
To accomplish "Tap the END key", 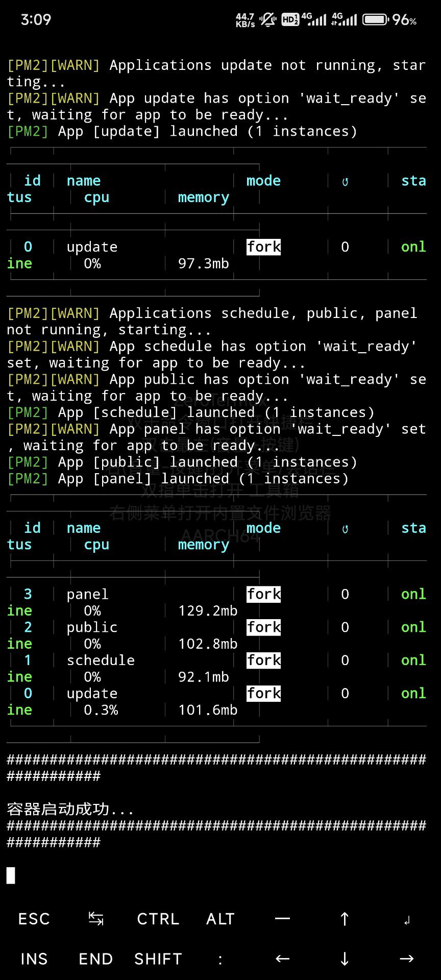I will tap(96, 959).
